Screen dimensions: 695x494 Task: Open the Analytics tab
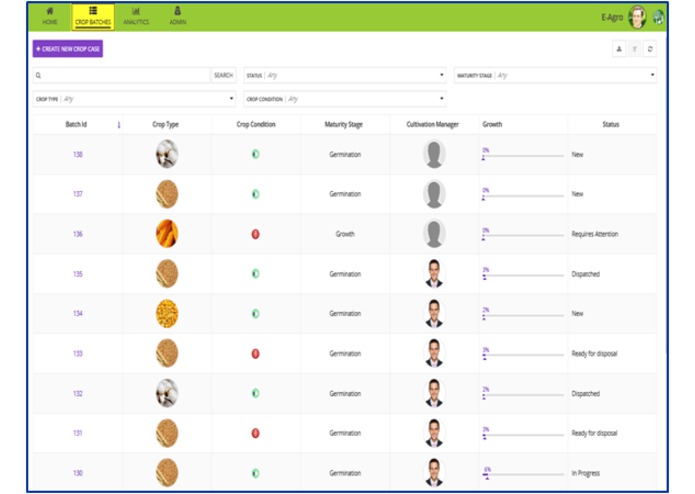click(x=136, y=16)
